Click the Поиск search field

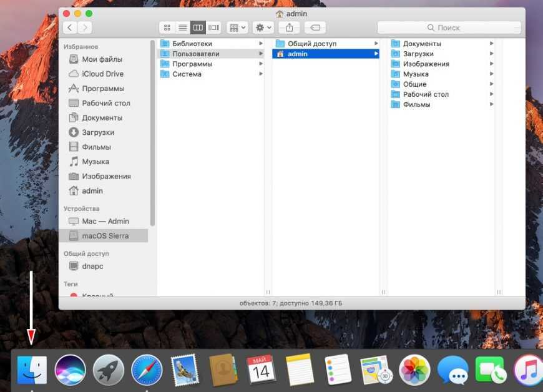tap(449, 27)
